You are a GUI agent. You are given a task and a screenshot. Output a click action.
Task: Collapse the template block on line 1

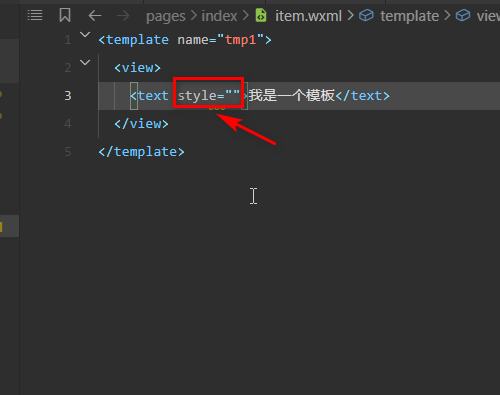(85, 34)
